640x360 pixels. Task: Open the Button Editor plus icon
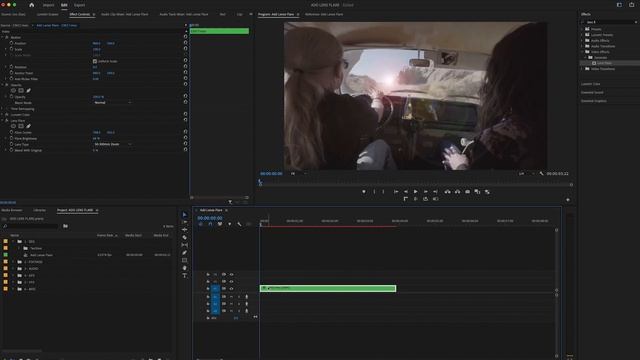[x=568, y=200]
